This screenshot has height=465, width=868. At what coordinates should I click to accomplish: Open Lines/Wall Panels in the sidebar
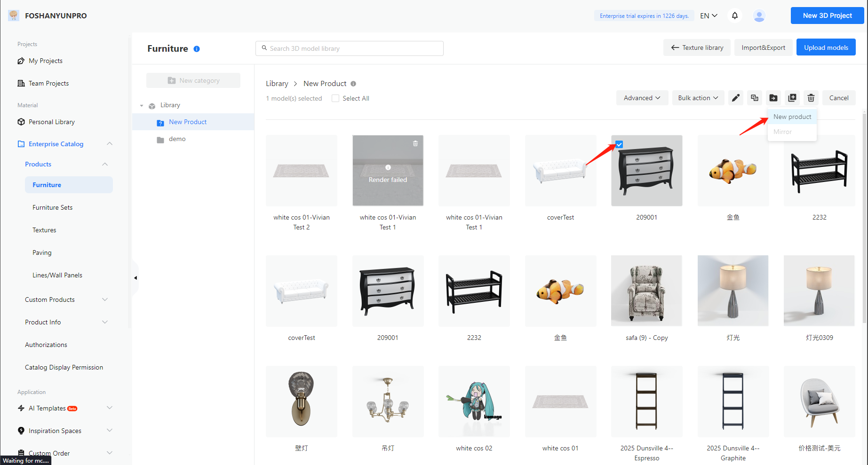coord(57,275)
